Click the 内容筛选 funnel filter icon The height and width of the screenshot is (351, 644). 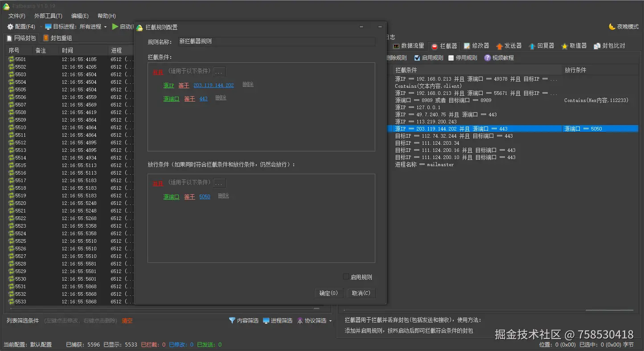click(x=232, y=320)
